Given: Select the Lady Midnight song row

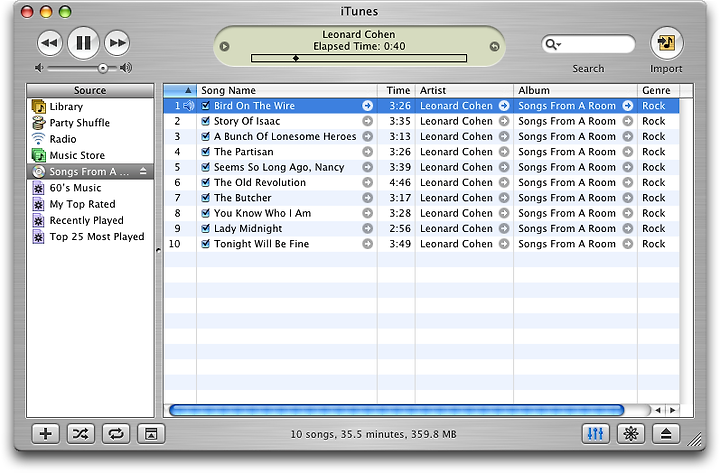Looking at the screenshot, I should click(421, 228).
